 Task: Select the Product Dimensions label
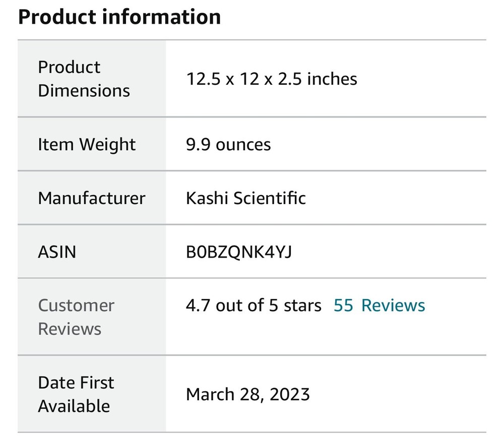click(x=84, y=79)
